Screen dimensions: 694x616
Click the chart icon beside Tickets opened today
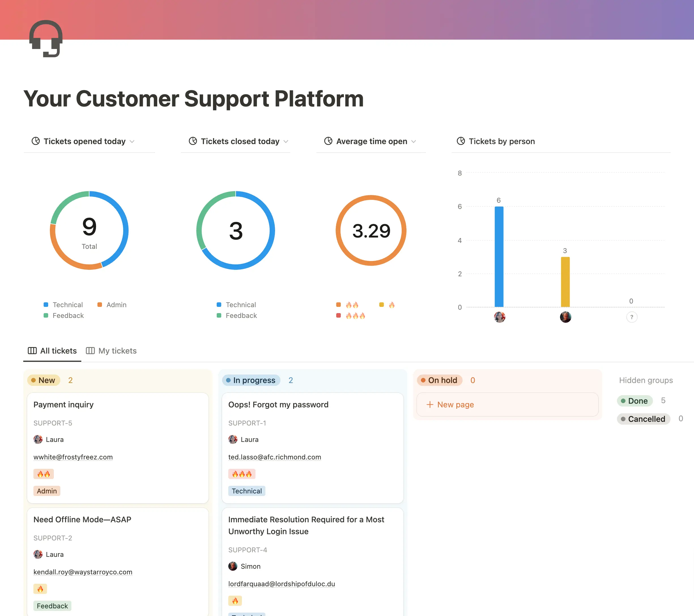[36, 141]
